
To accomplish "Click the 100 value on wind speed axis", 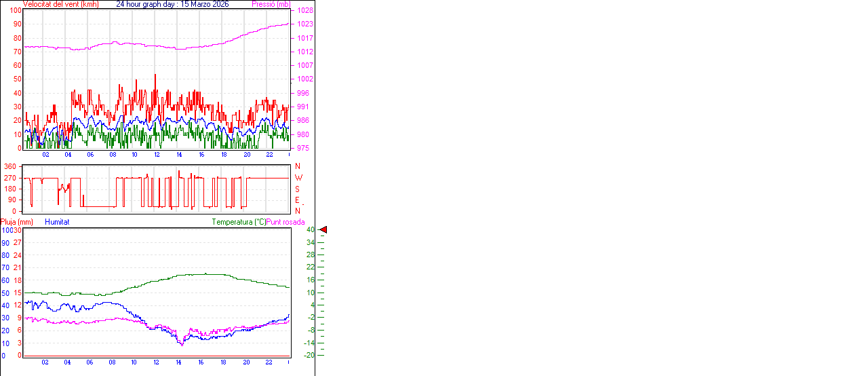I will pyautogui.click(x=15, y=11).
